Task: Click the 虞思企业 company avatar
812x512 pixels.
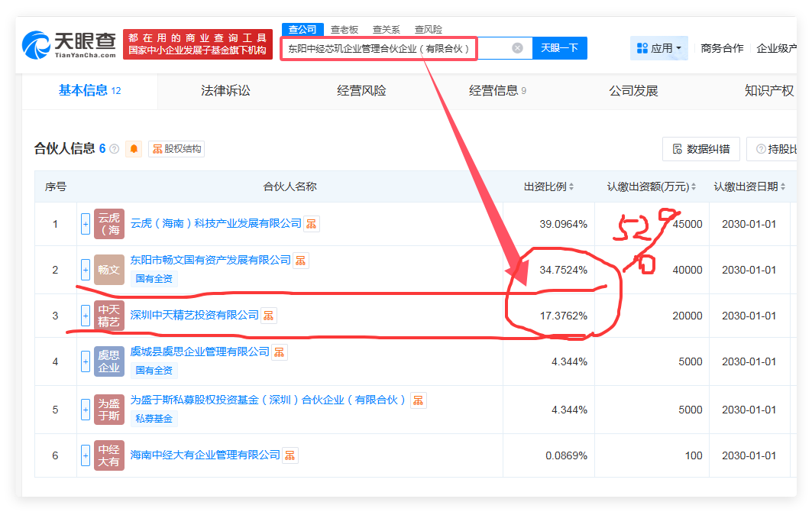Action: 109,361
